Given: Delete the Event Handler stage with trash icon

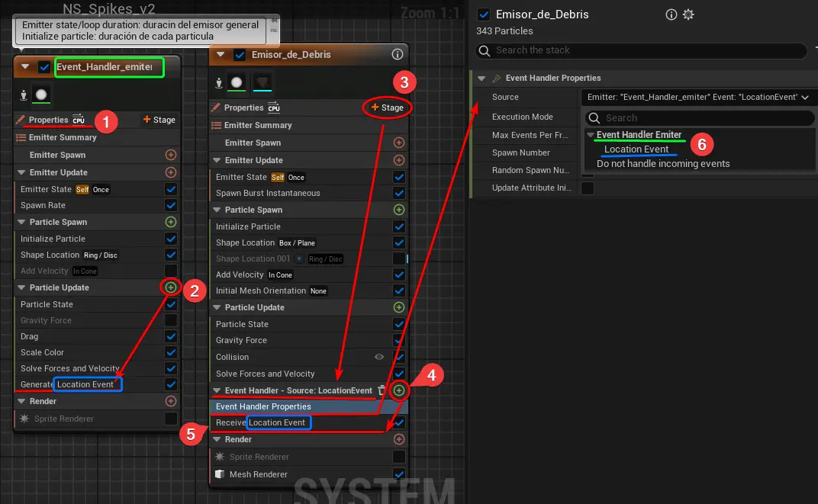Looking at the screenshot, I should (x=382, y=390).
